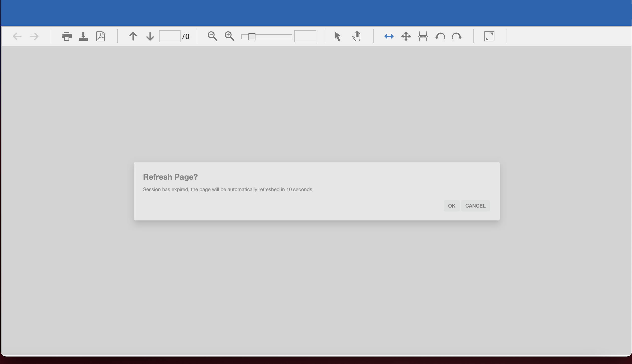This screenshot has width=632, height=364.
Task: Click the Zoom In magnifier icon
Action: 229,36
